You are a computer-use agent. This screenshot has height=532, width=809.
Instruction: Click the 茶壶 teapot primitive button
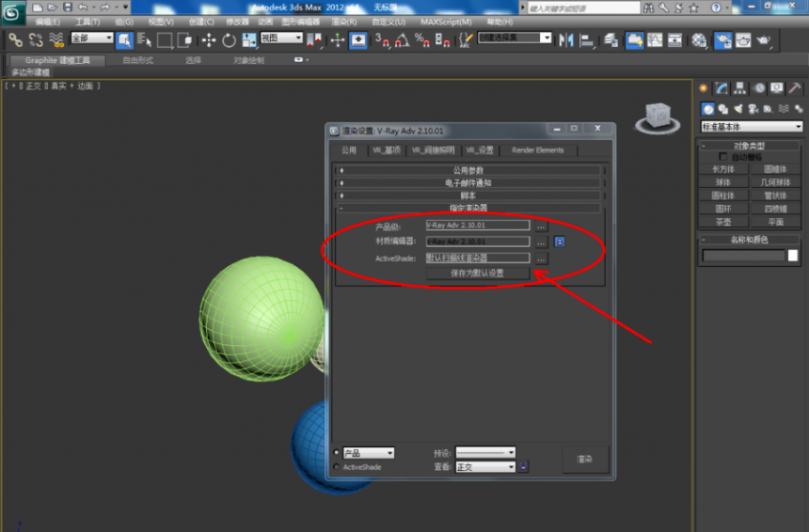[723, 222]
